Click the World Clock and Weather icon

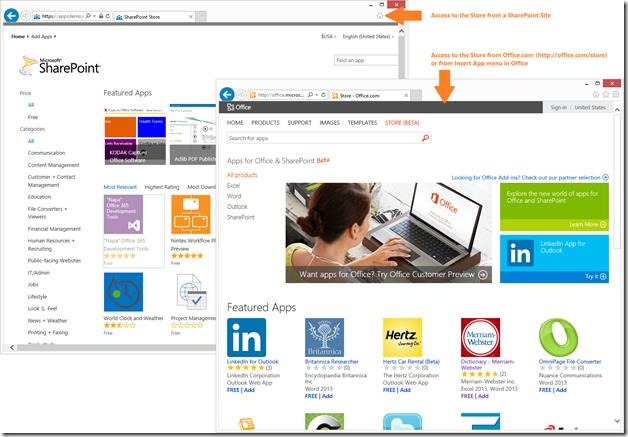point(123,292)
